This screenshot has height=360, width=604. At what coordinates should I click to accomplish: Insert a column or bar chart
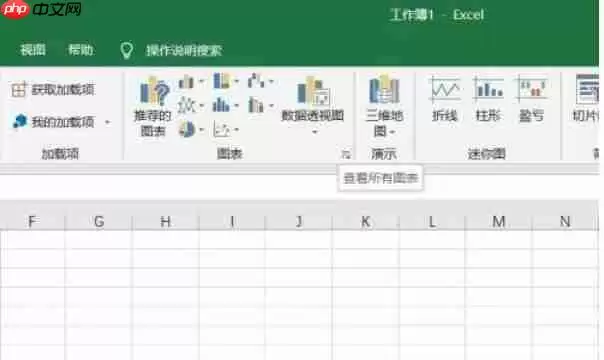tap(186, 81)
